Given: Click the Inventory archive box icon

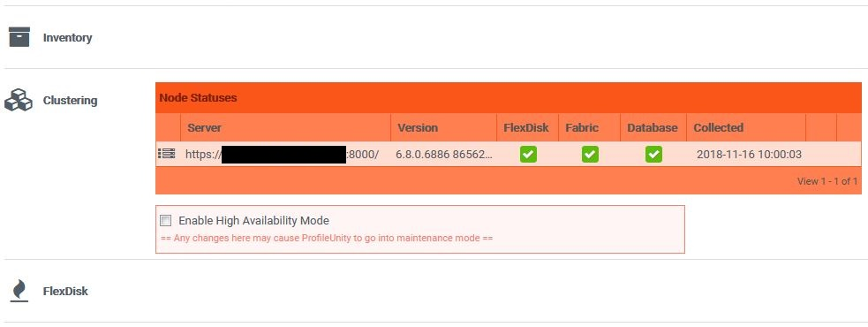Looking at the screenshot, I should pos(19,36).
